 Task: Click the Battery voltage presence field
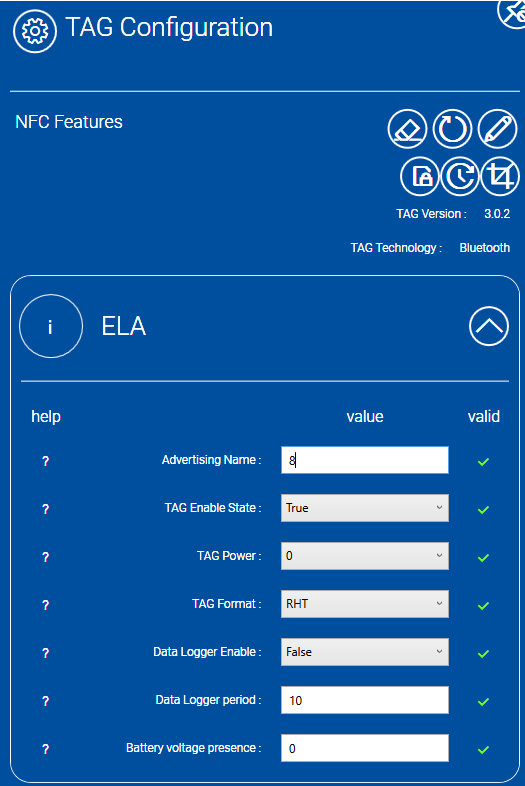click(x=365, y=748)
